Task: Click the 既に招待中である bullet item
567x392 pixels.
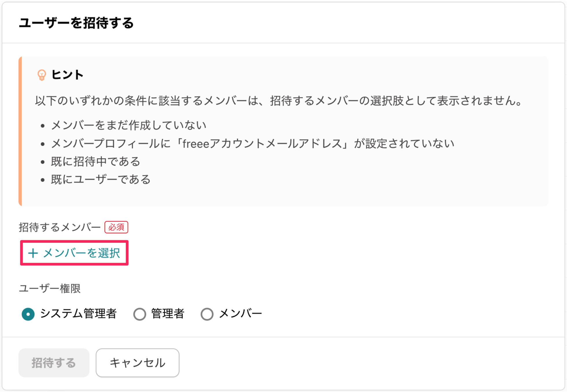Action: 96,161
